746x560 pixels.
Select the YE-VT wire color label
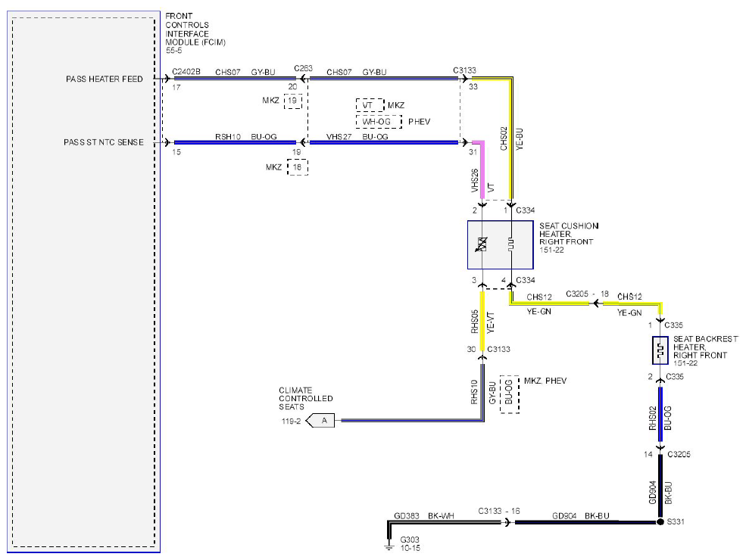point(491,322)
